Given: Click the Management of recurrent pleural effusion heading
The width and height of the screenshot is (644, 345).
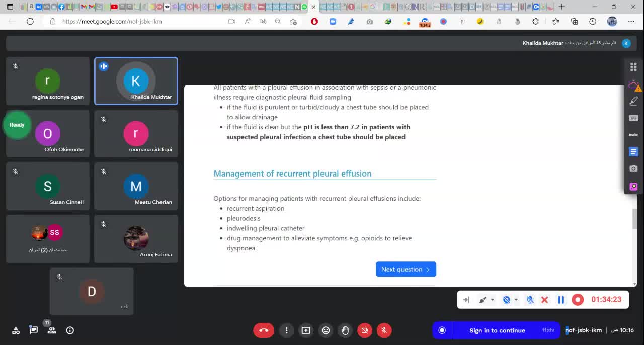Looking at the screenshot, I should (x=292, y=174).
